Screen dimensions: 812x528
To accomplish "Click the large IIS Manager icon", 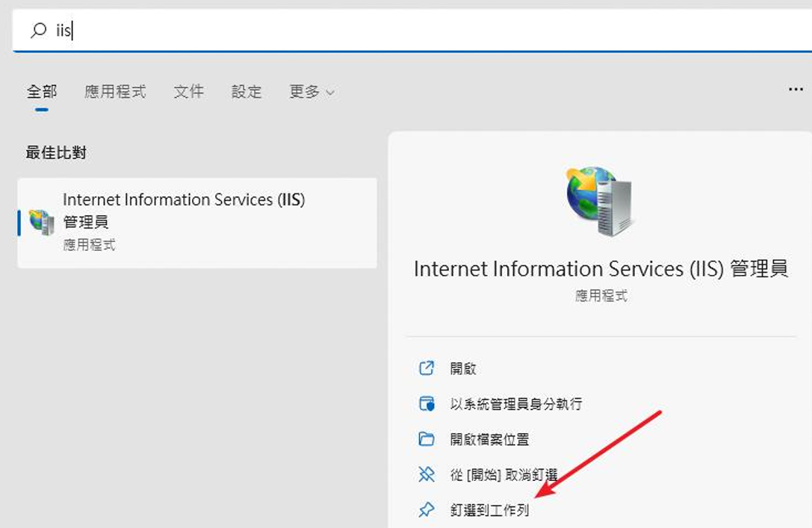I will [600, 202].
